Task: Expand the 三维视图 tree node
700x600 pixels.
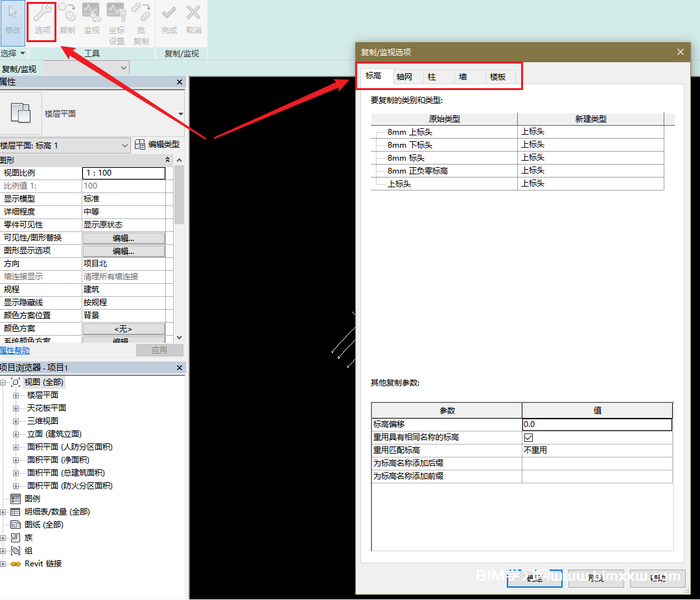Action: pyautogui.click(x=16, y=421)
